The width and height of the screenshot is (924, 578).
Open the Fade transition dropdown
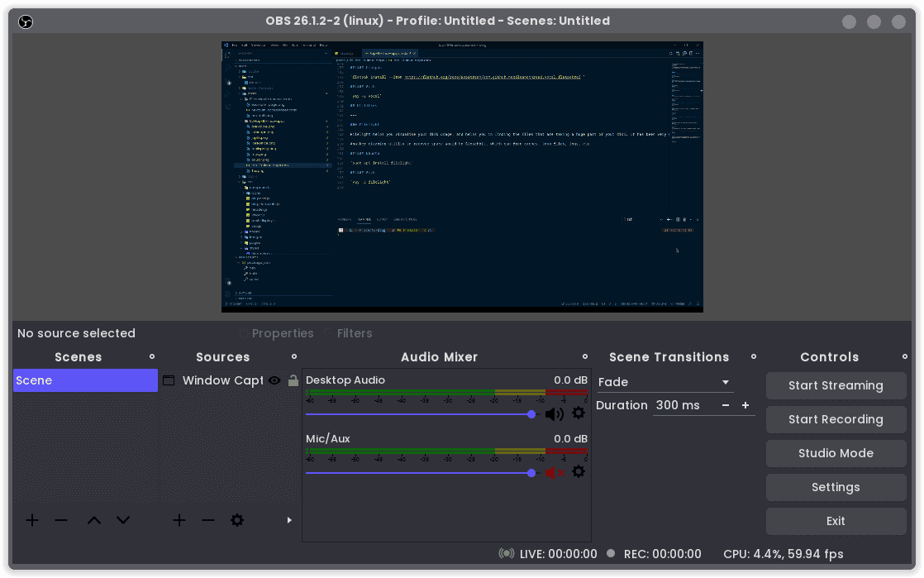pyautogui.click(x=665, y=382)
